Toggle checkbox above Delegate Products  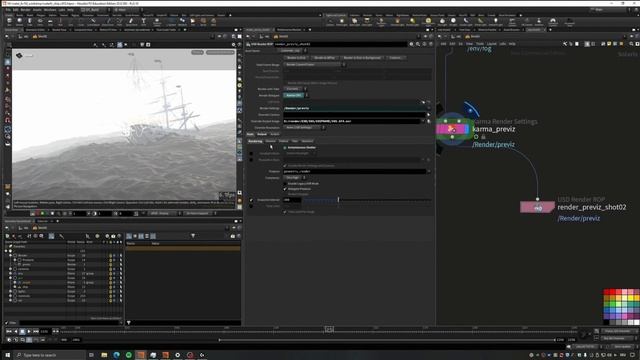(285, 184)
